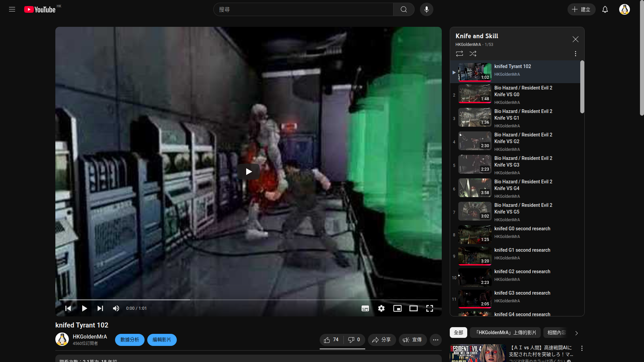This screenshot has height=362, width=644.
Task: Skip to previous video in player
Action: [68, 308]
